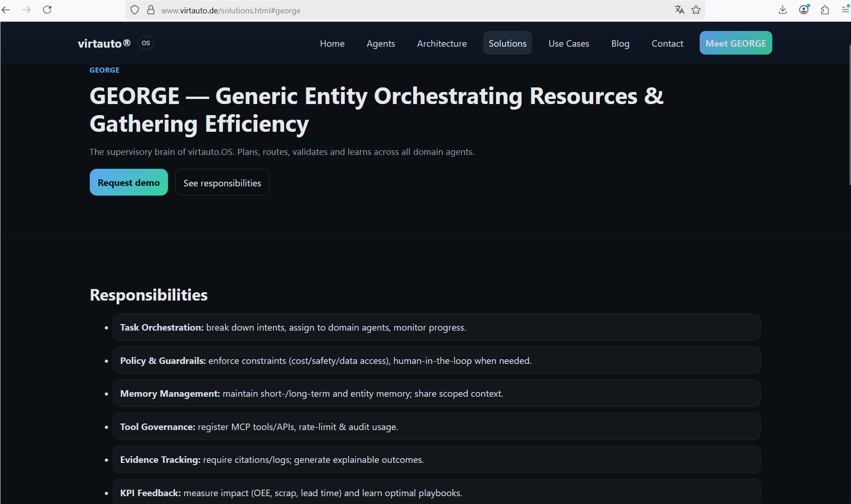This screenshot has width=851, height=504.
Task: Open the translate page icon
Action: tap(679, 10)
